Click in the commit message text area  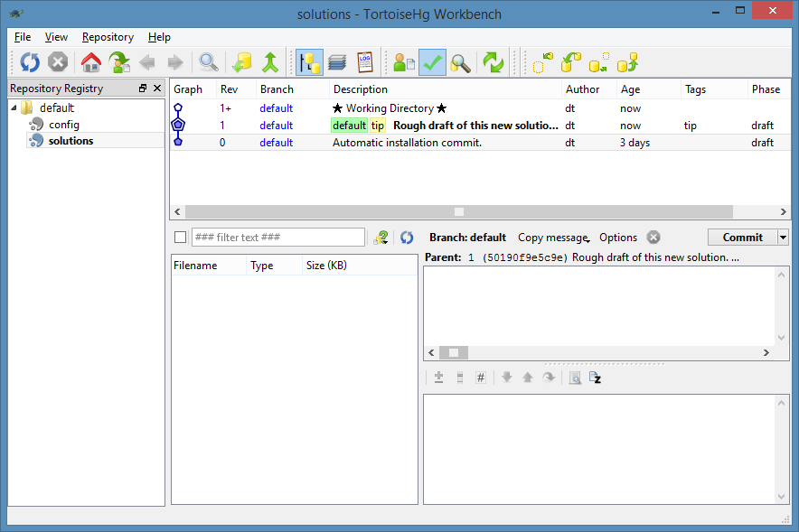[600, 306]
